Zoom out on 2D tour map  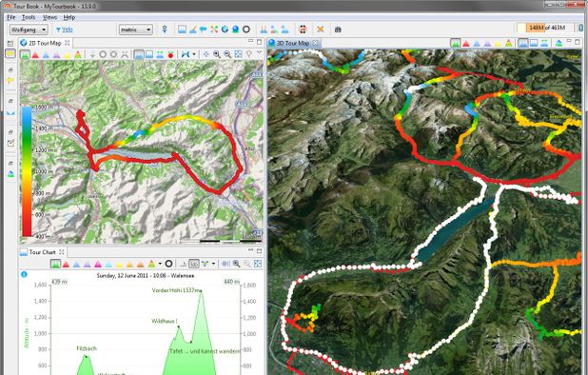pyautogui.click(x=227, y=55)
